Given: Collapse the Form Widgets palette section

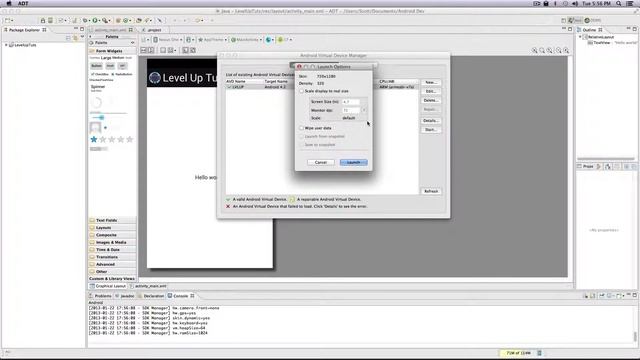Looking at the screenshot, I should pos(112,51).
